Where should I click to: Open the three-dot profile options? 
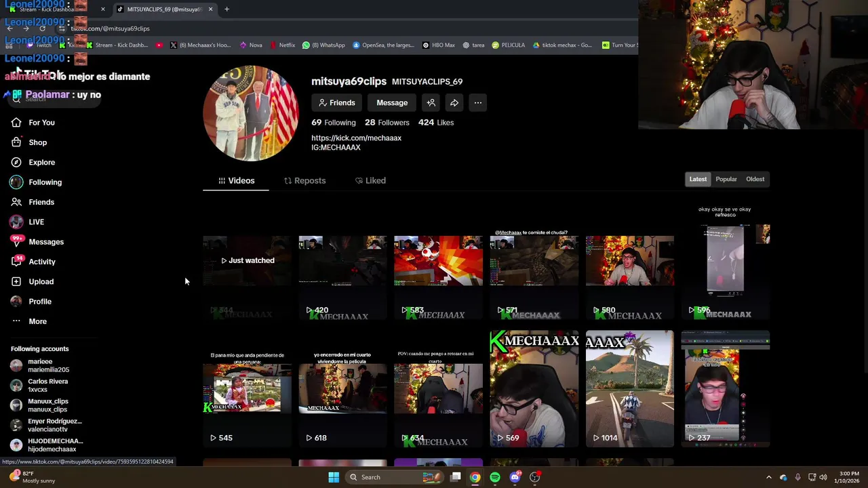[x=478, y=103]
